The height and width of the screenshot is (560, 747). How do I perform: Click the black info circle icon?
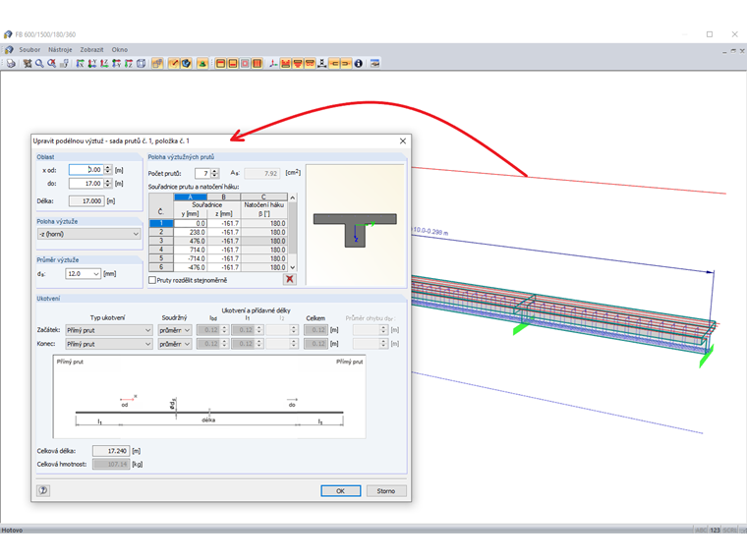(x=358, y=63)
